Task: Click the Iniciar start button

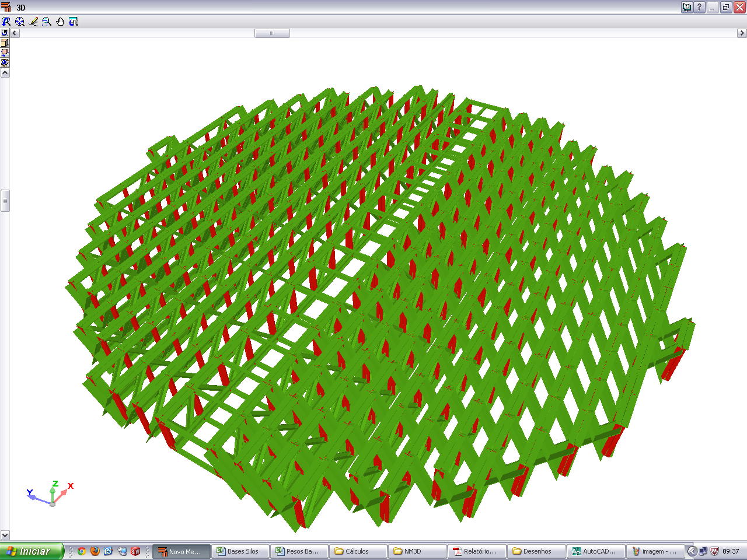Action: pyautogui.click(x=32, y=551)
